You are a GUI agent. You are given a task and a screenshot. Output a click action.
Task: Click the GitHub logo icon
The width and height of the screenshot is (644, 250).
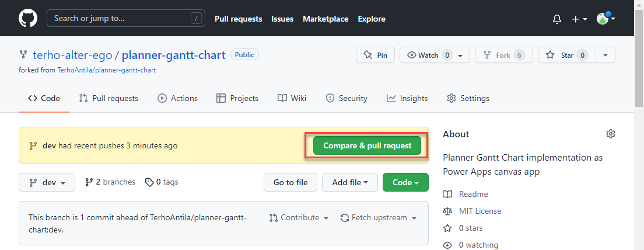pyautogui.click(x=27, y=19)
